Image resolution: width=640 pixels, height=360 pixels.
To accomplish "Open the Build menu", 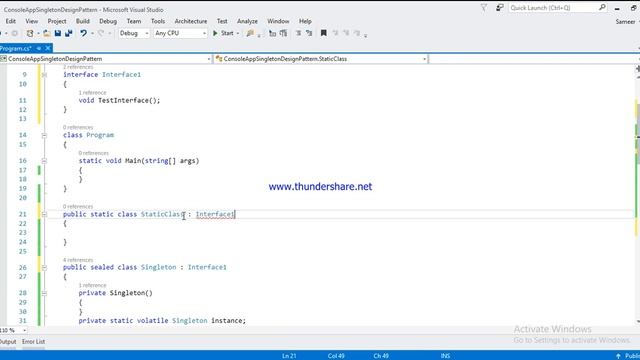I will coord(82,21).
